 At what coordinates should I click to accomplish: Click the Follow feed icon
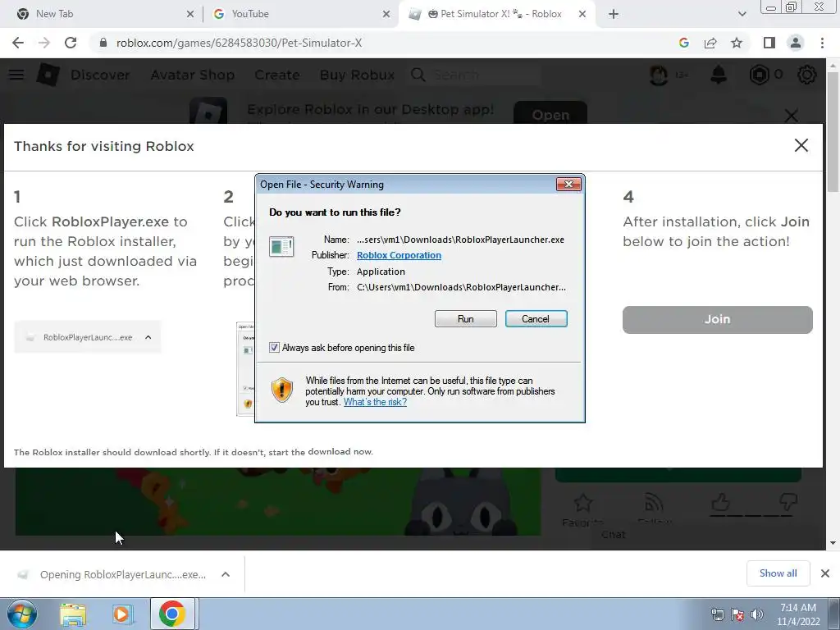654,503
